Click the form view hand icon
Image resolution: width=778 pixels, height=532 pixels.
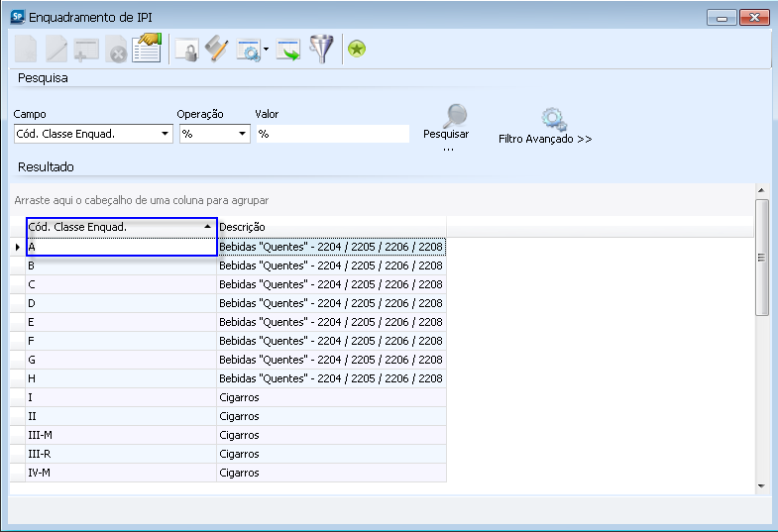tap(148, 49)
